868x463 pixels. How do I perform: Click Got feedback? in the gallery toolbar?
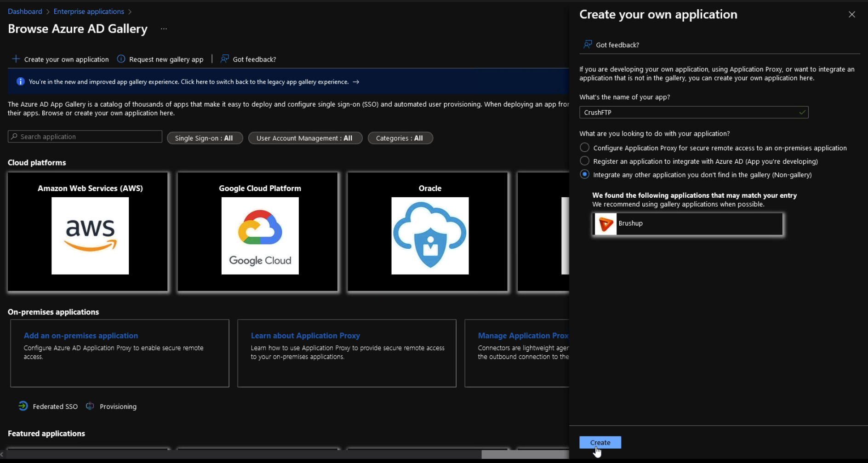248,59
